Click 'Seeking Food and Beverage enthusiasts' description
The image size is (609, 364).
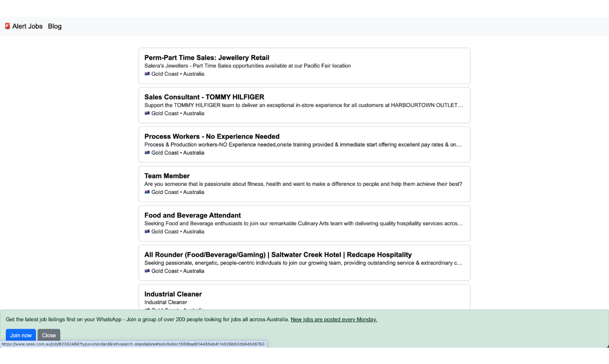[x=304, y=223]
